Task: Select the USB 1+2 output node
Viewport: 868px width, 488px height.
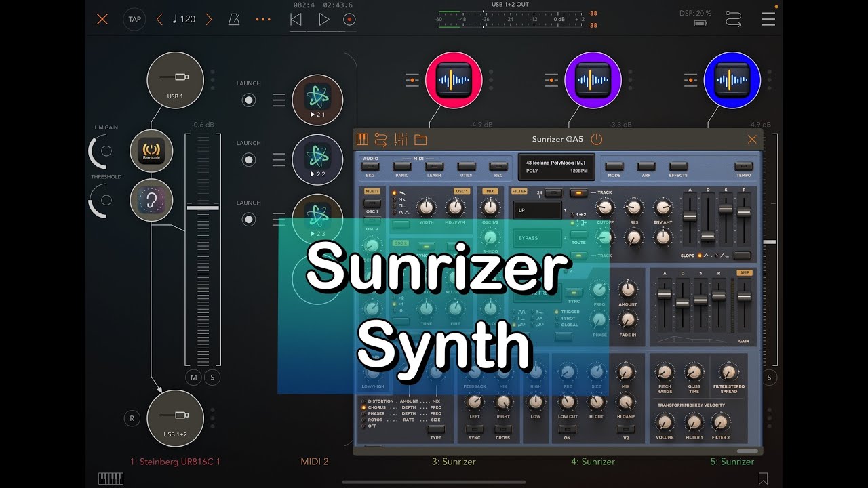Action: click(176, 418)
